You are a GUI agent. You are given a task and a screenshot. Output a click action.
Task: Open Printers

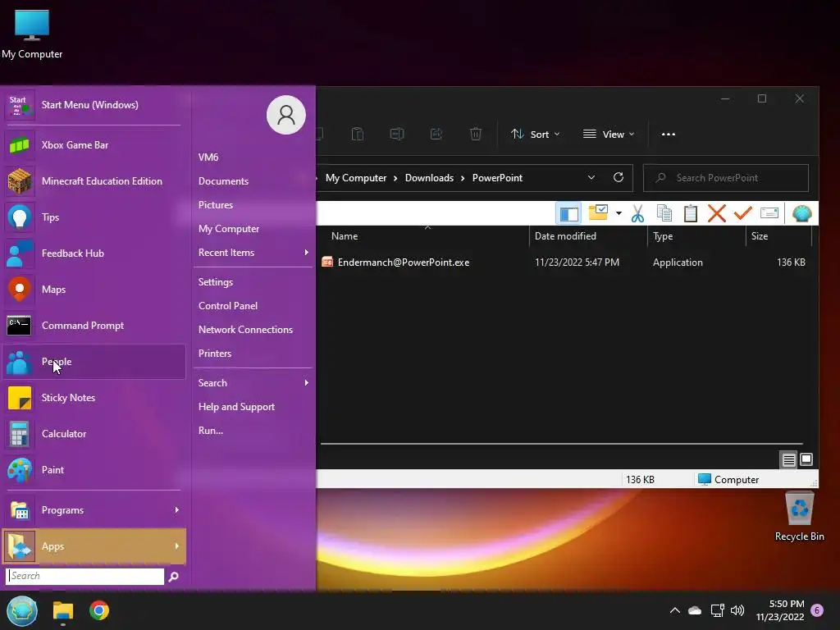click(215, 353)
